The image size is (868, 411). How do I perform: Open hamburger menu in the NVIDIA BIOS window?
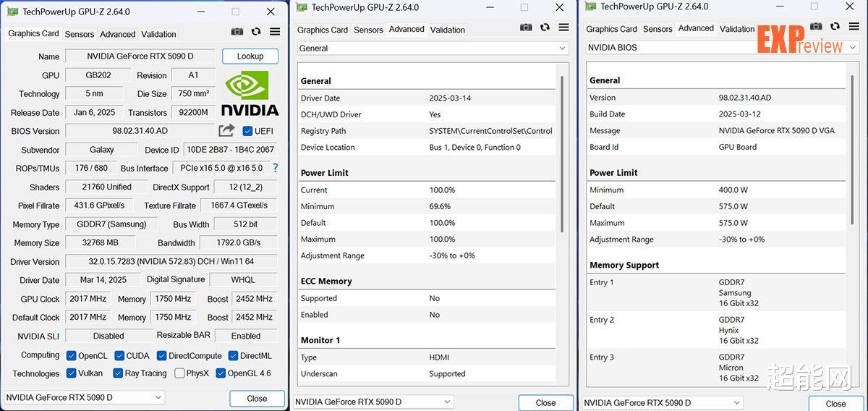tap(854, 27)
